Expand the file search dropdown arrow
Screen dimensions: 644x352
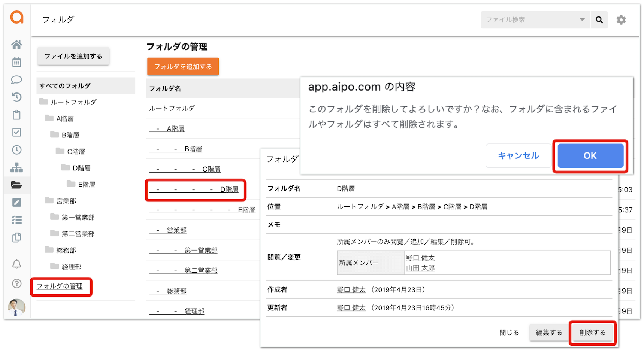582,20
